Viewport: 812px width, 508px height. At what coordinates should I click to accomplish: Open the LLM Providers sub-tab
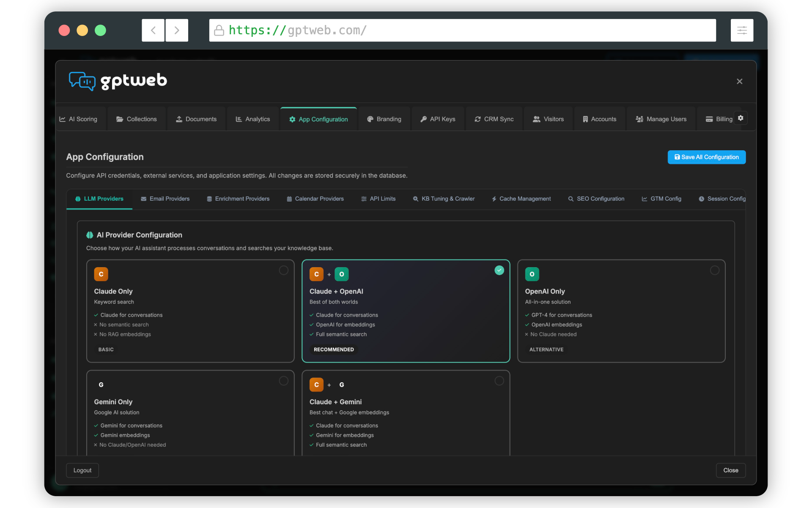pyautogui.click(x=99, y=199)
